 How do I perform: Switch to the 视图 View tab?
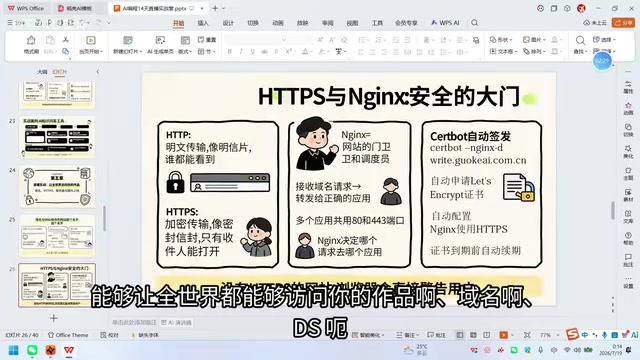[x=352, y=23]
